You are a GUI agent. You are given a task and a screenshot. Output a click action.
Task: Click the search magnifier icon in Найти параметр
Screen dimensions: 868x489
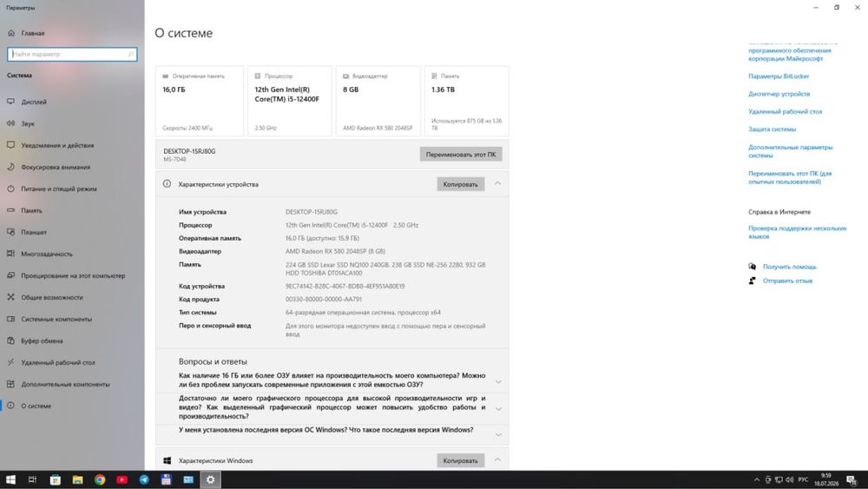click(131, 54)
